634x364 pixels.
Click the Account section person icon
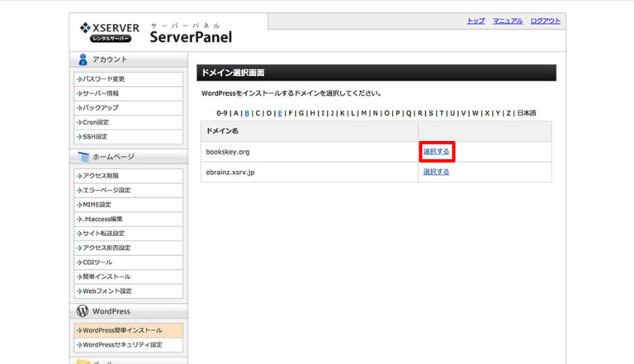[x=83, y=59]
